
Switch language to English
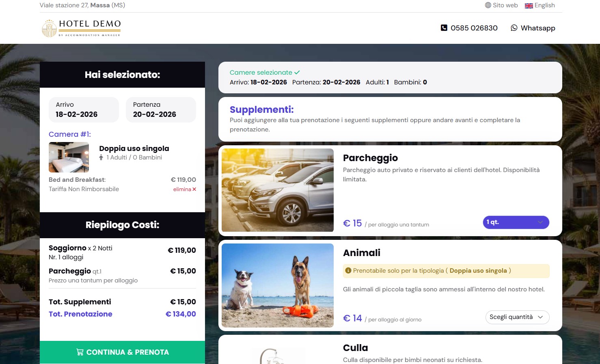540,5
